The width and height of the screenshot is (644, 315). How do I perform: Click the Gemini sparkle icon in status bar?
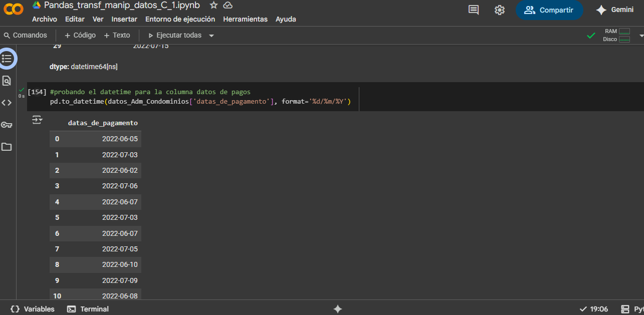pos(338,309)
